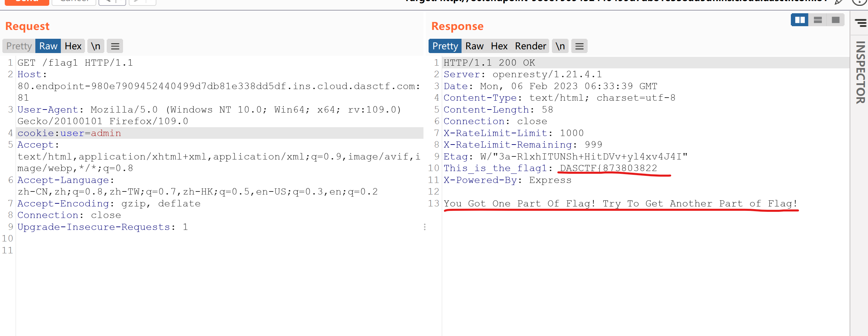The image size is (868, 336).
Task: Click 'Connection: close' in the request
Action: (69, 215)
